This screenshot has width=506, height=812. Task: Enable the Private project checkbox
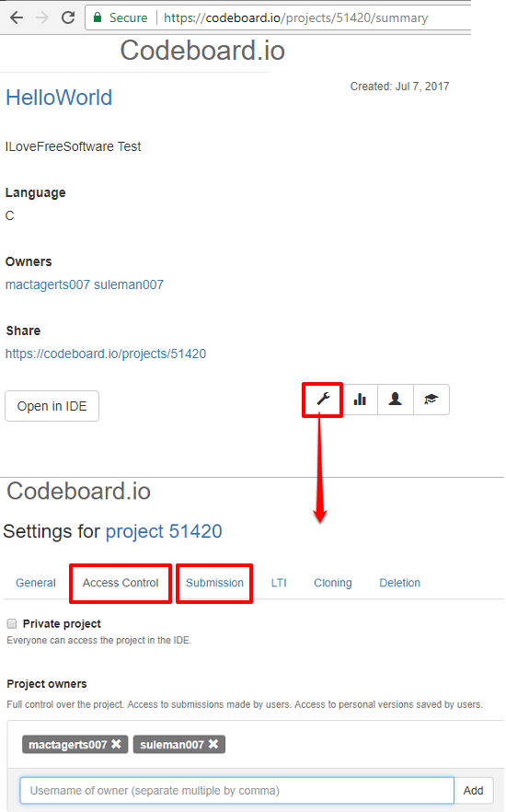click(12, 623)
